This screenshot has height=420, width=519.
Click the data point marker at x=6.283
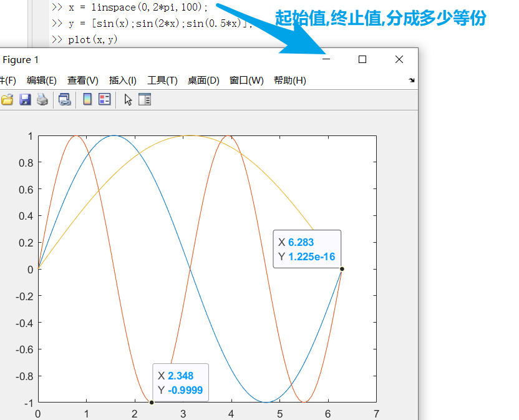tap(342, 269)
